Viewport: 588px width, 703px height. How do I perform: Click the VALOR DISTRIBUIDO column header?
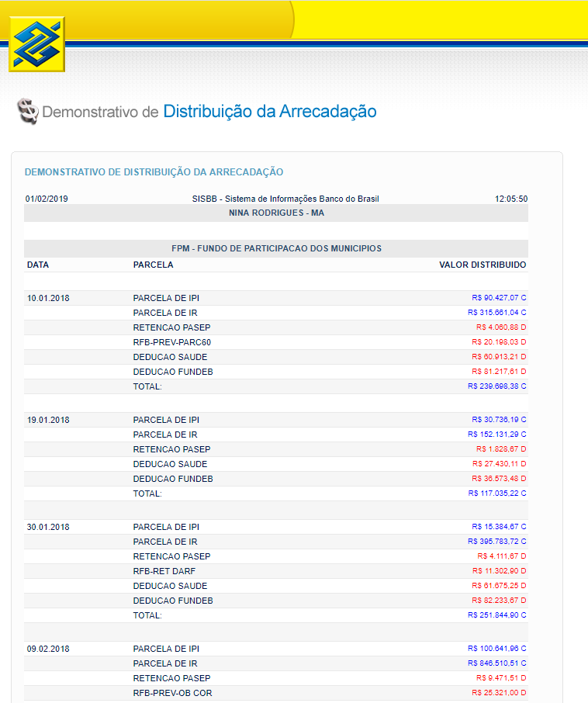point(482,265)
